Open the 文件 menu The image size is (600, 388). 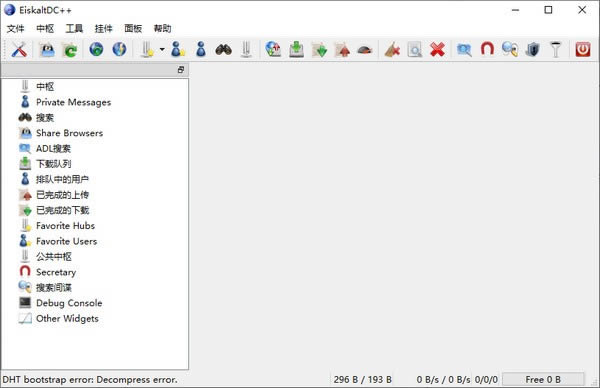click(16, 28)
